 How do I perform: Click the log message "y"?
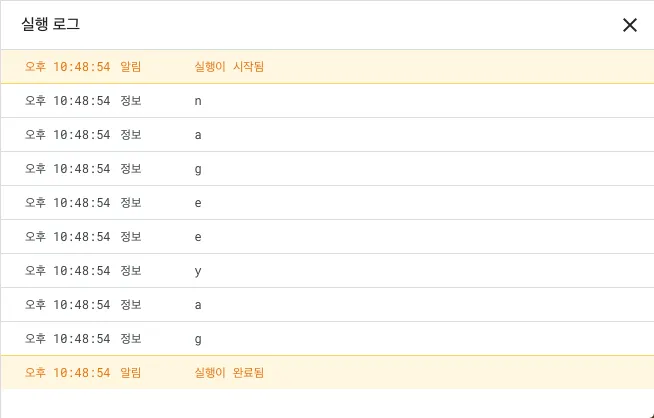click(199, 271)
